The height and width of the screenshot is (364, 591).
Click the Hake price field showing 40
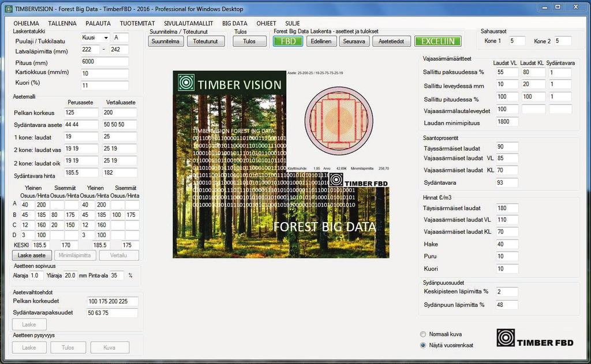tap(507, 244)
